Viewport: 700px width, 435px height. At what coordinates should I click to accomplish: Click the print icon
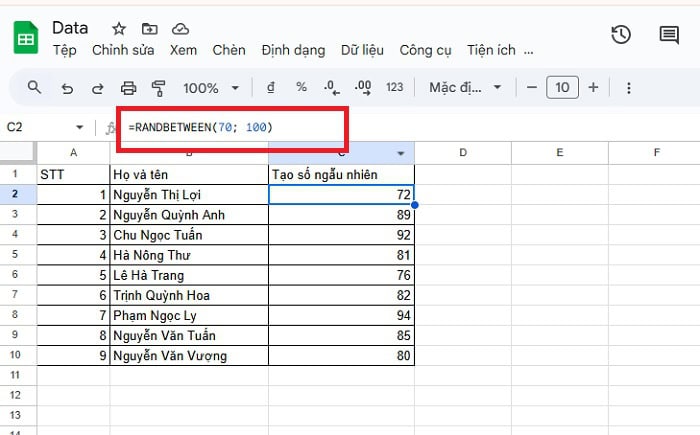pyautogui.click(x=128, y=88)
